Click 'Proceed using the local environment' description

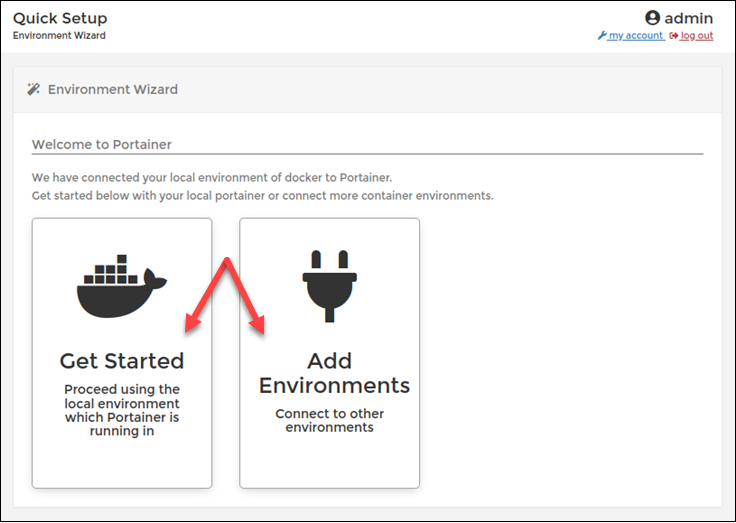[x=122, y=410]
